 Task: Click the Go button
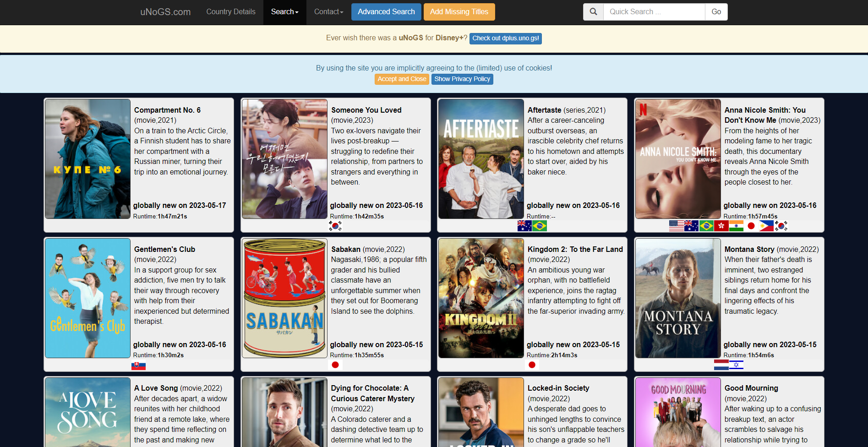(716, 12)
